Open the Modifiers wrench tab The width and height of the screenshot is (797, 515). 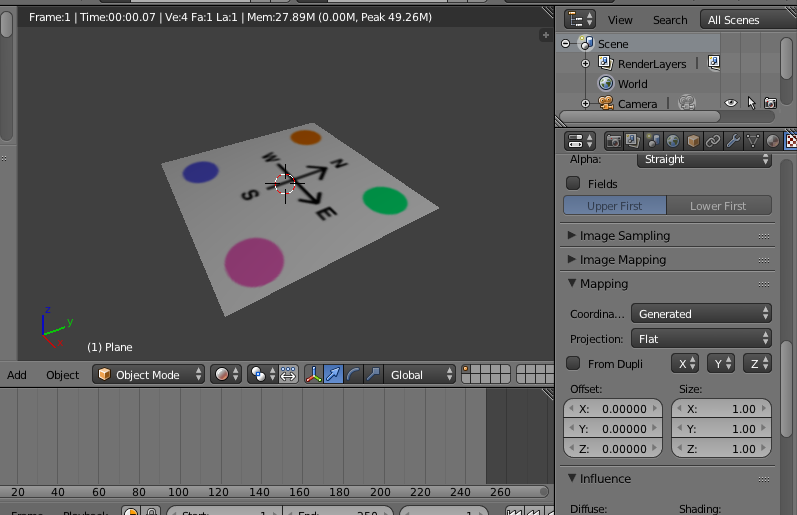[732, 141]
